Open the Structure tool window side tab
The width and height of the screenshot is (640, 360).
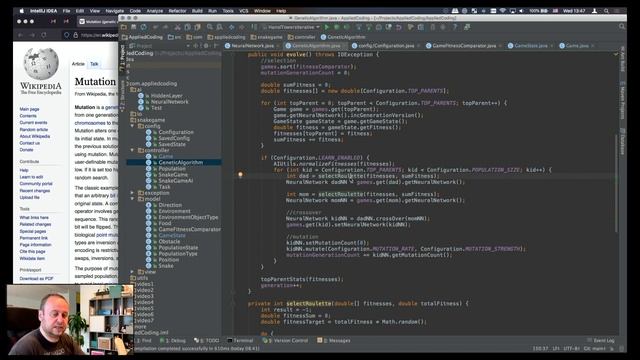122,97
